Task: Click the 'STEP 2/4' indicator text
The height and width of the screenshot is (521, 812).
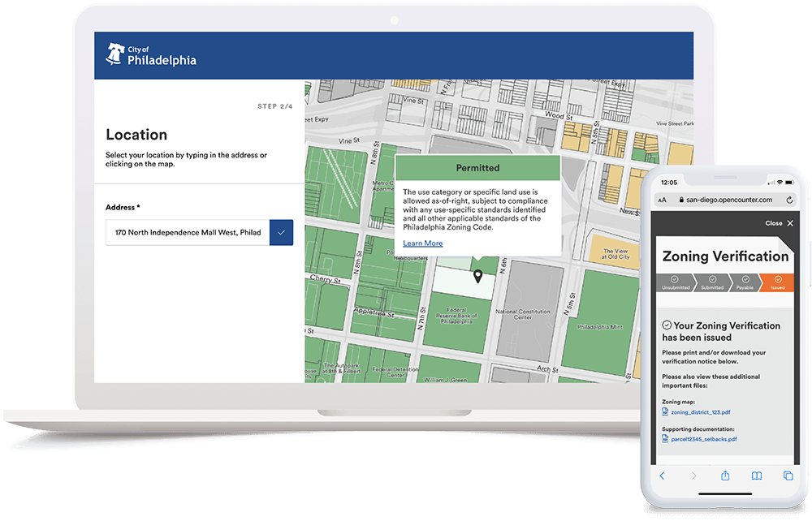Action: (275, 106)
